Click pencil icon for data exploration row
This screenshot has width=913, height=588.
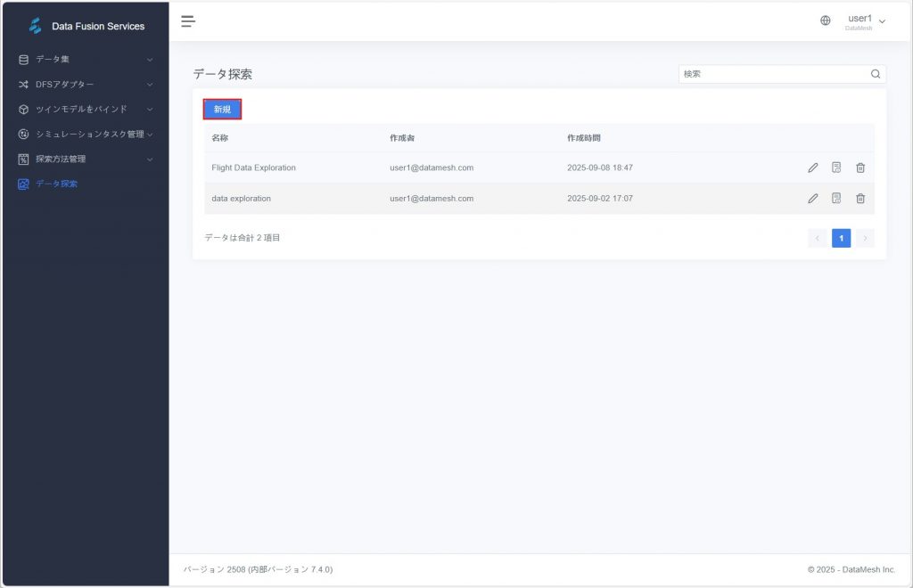[x=812, y=199]
